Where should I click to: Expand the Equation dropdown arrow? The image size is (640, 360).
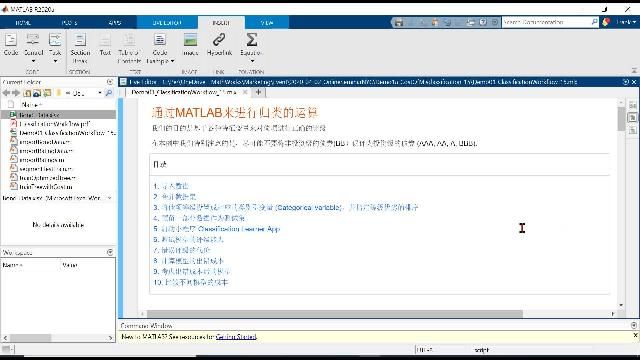coord(252,61)
